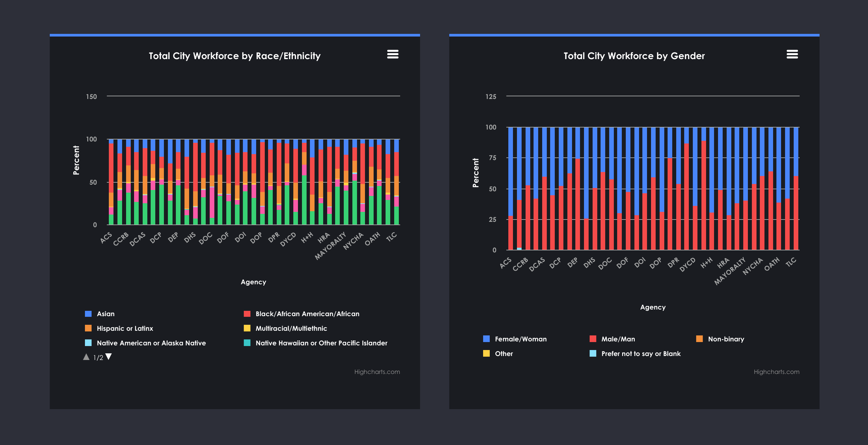
Task: Click the Total City Workforce by Gender title
Action: [x=634, y=56]
